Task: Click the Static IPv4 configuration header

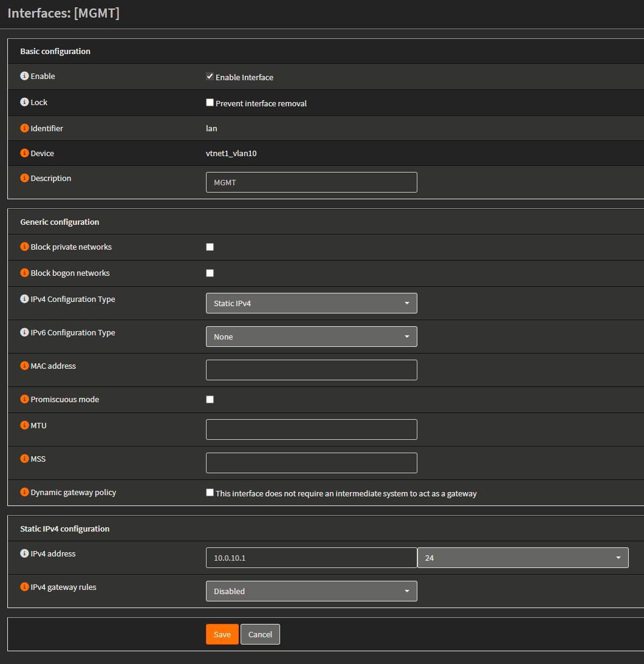Action: point(65,529)
